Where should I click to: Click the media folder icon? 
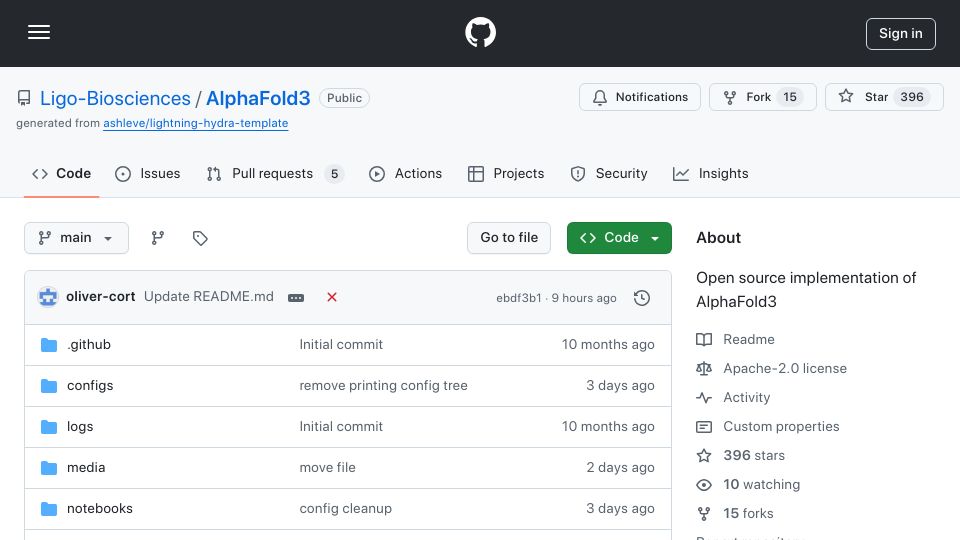click(x=49, y=468)
